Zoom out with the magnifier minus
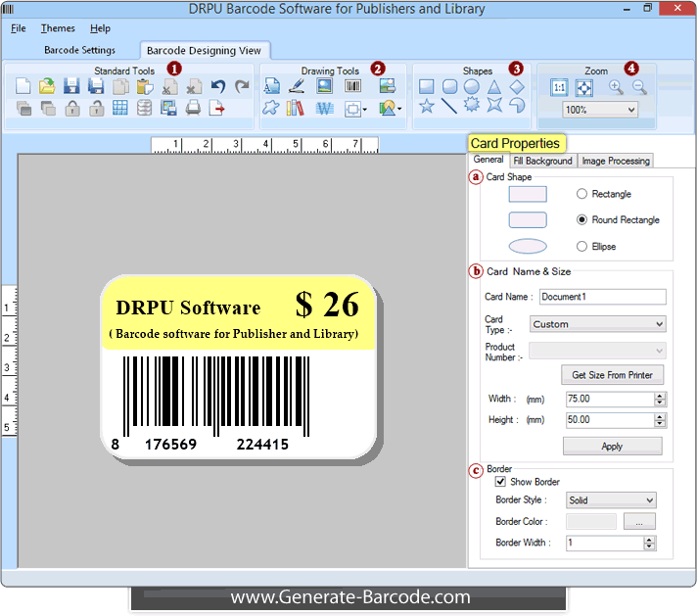Viewport: 697px width, 616px height. (639, 87)
